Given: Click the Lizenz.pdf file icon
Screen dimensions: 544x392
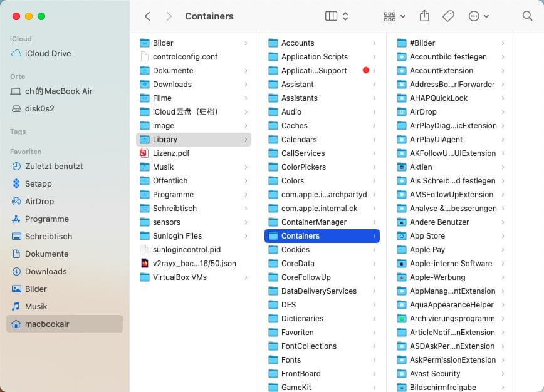Looking at the screenshot, I should tap(144, 153).
